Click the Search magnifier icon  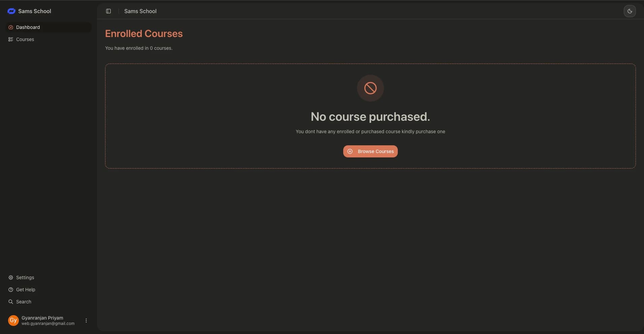tap(11, 302)
